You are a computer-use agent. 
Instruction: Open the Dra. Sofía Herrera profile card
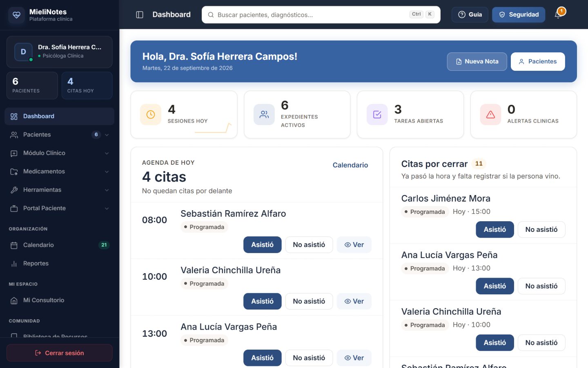pyautogui.click(x=60, y=52)
